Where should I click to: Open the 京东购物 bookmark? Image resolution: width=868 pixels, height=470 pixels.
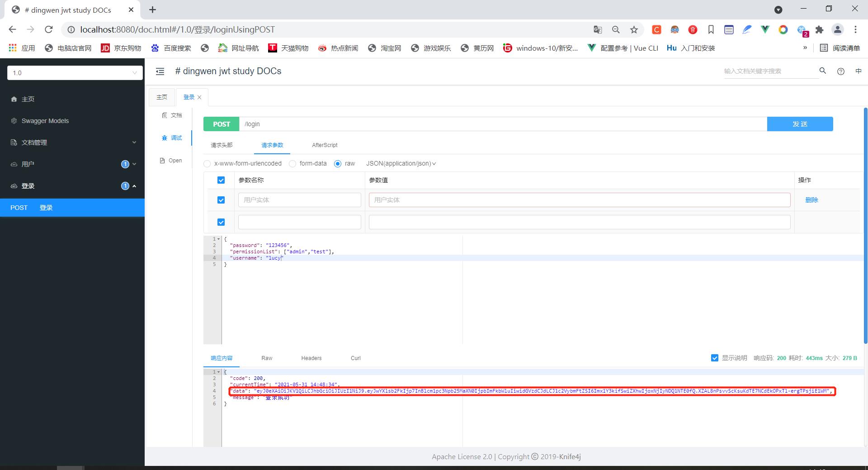point(121,48)
